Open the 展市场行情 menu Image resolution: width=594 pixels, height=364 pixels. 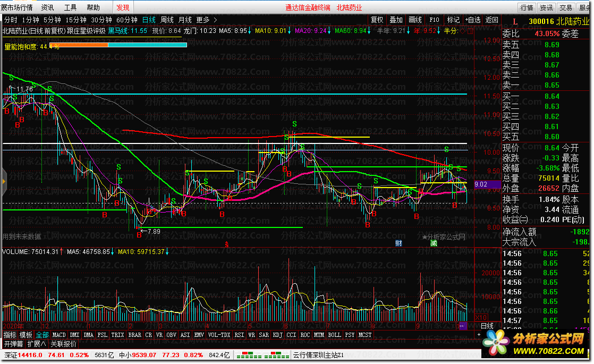(16, 7)
